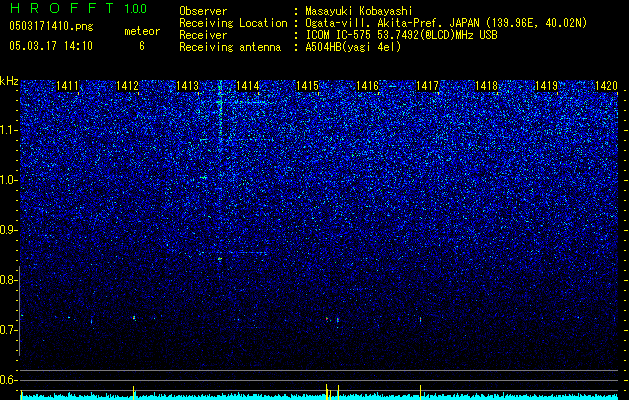Click the 1414 time marker

pyautogui.click(x=248, y=86)
